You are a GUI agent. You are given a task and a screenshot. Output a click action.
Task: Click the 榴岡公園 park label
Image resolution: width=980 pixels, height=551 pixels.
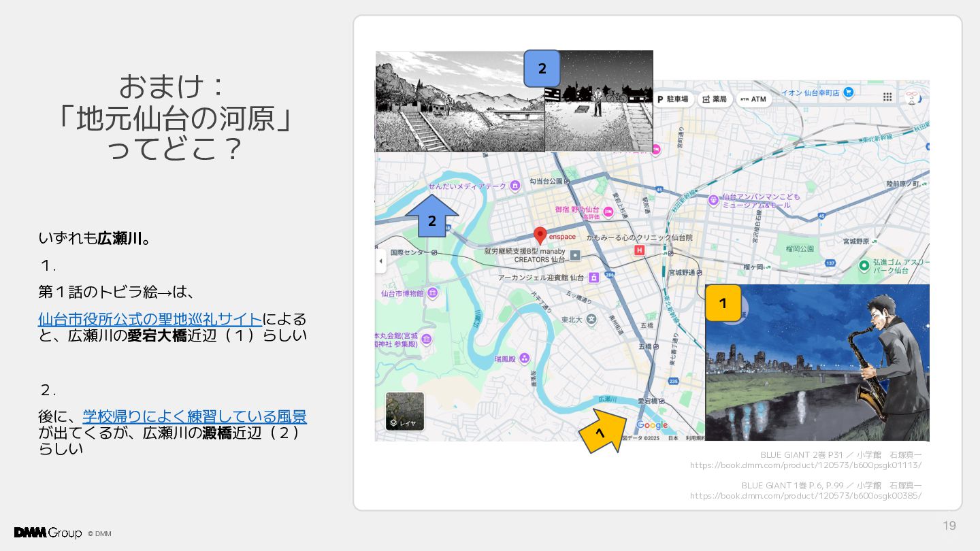pos(800,248)
